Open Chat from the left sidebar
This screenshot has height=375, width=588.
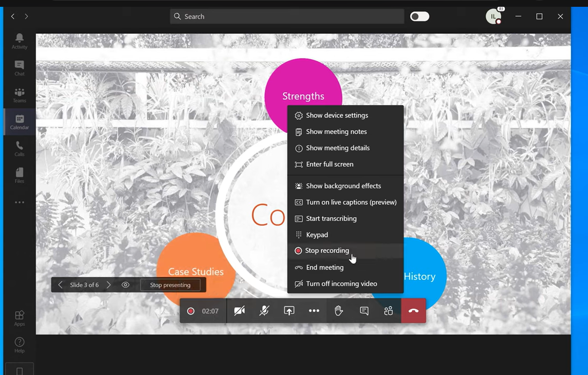(19, 68)
